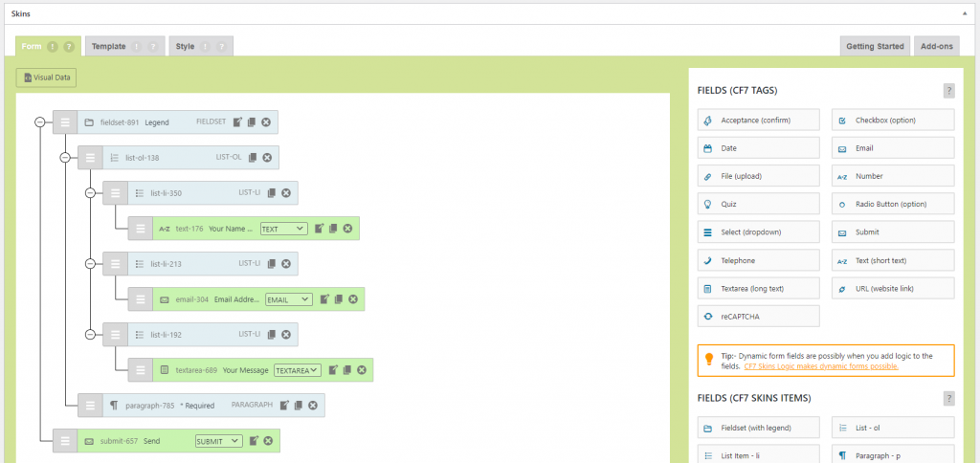Edit the paragraph-785 Required item
This screenshot has width=980, height=463.
pyautogui.click(x=284, y=406)
